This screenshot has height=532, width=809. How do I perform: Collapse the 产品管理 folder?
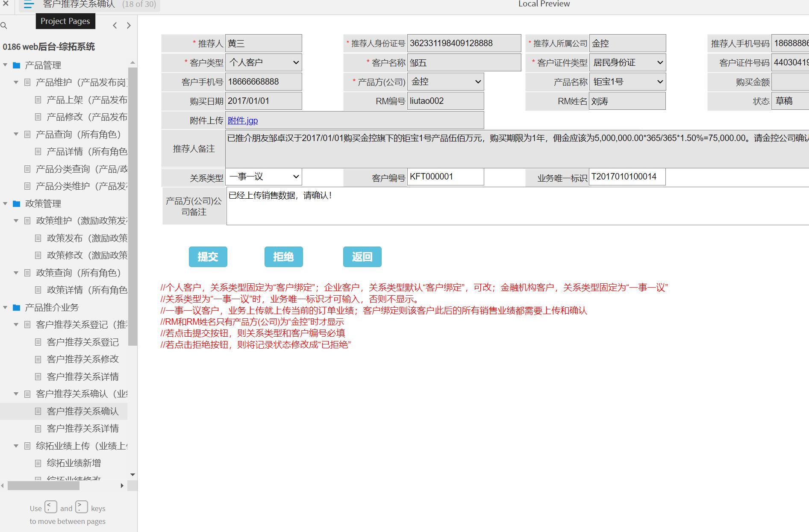pos(5,65)
